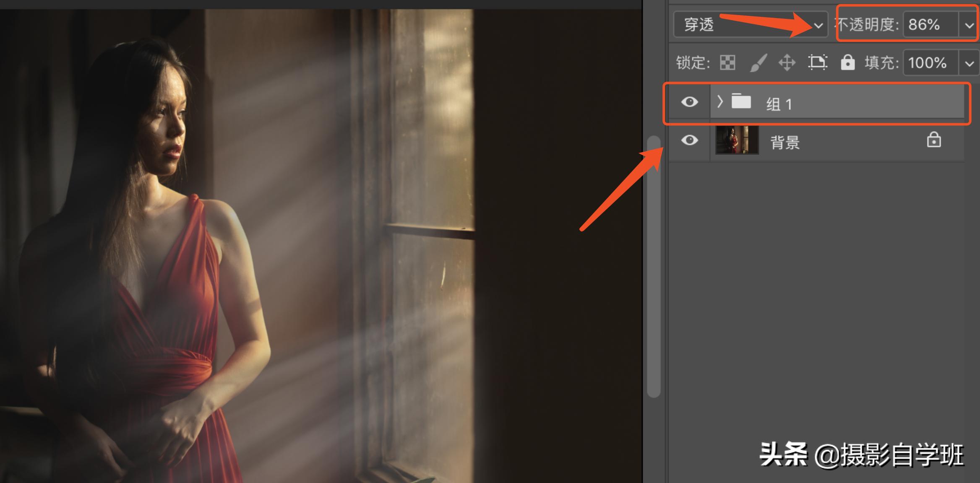Click the 背景 layer thumbnail

coord(737,140)
